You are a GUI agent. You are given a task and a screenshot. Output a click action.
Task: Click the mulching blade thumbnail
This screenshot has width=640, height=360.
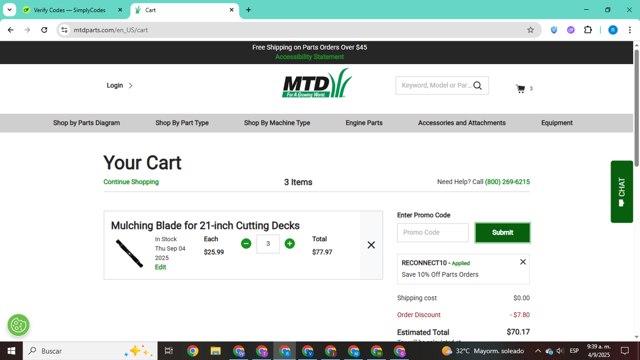click(129, 253)
